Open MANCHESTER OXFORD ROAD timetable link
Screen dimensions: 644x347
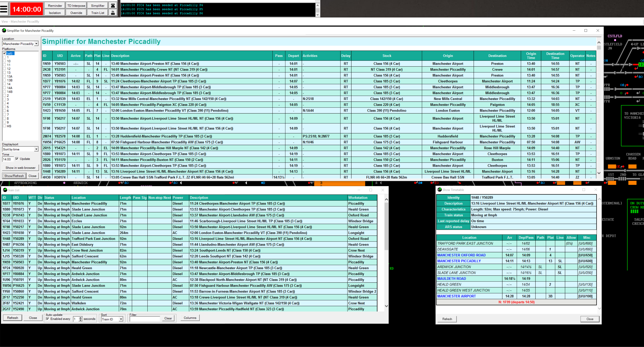[461, 255]
